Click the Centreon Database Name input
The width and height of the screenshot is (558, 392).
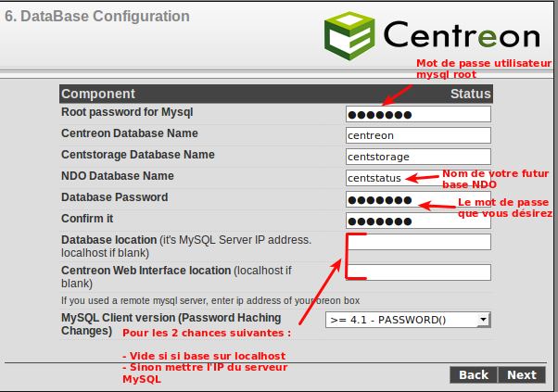tap(417, 135)
